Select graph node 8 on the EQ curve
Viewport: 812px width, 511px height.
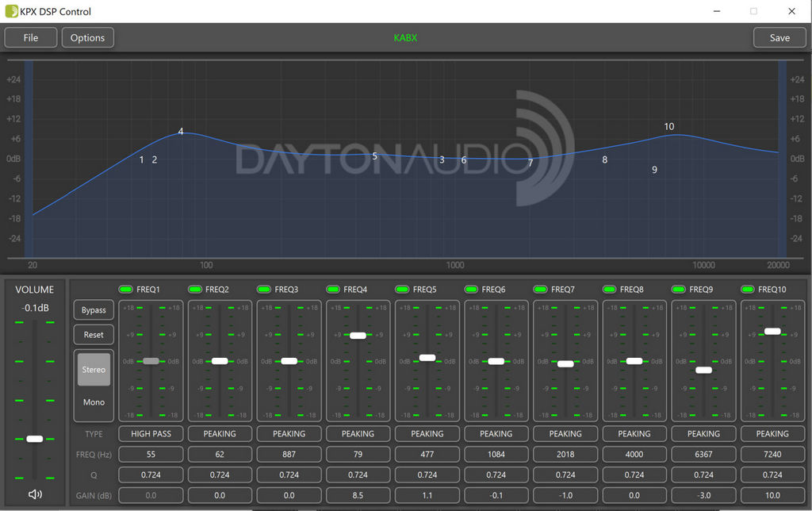coord(604,159)
